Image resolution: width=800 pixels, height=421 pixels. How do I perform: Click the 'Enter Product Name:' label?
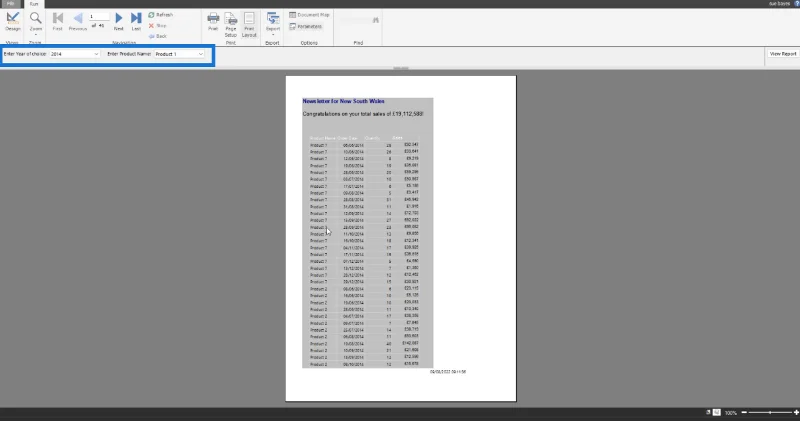(129, 54)
